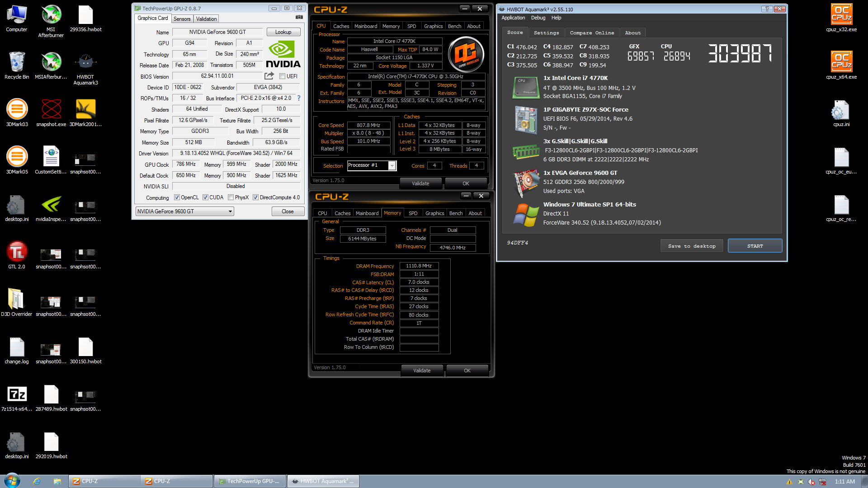
Task: Click the Lookup button in GPU-Z
Action: [x=283, y=32]
